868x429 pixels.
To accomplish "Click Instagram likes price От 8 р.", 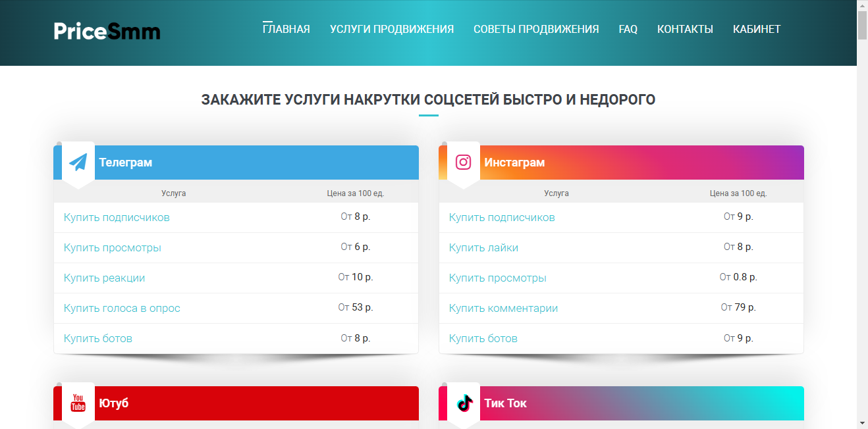I will [x=738, y=247].
